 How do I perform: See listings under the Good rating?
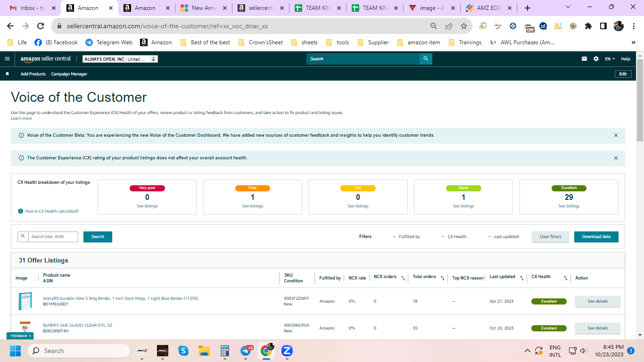(463, 206)
